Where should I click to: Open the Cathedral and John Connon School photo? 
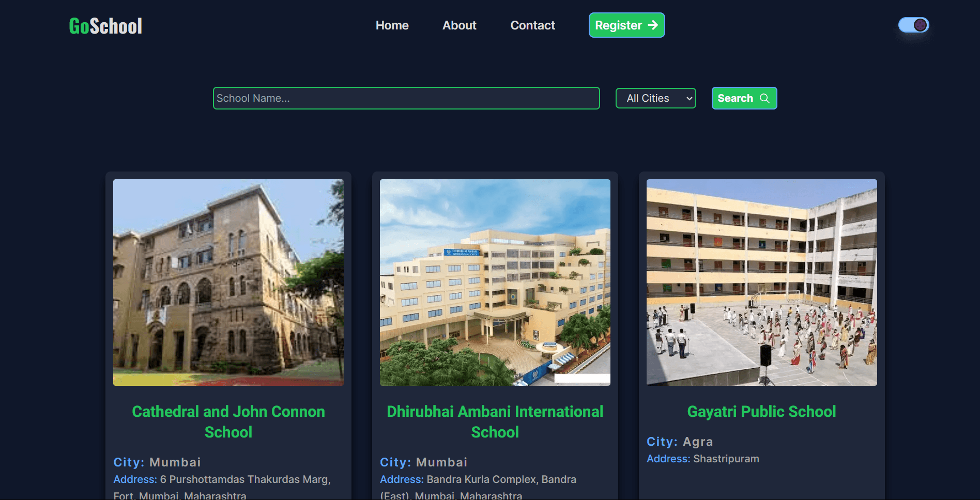(228, 283)
